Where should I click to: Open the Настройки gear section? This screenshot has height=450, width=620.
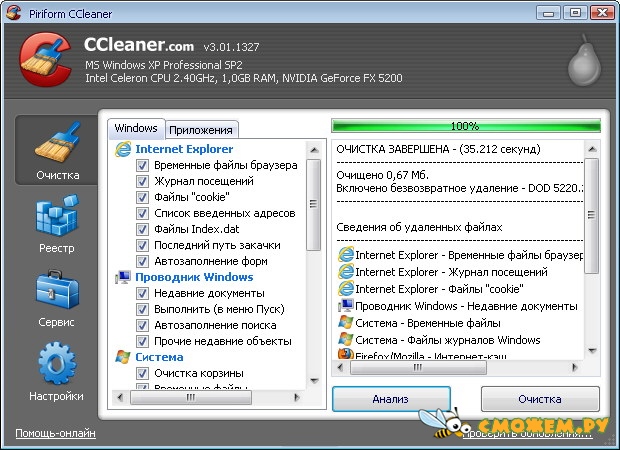click(57, 372)
